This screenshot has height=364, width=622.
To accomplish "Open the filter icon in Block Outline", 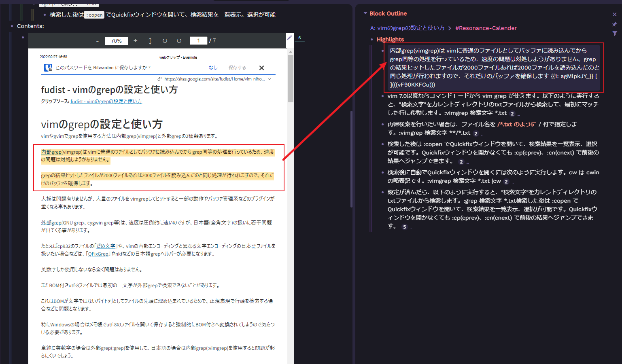I will point(614,34).
